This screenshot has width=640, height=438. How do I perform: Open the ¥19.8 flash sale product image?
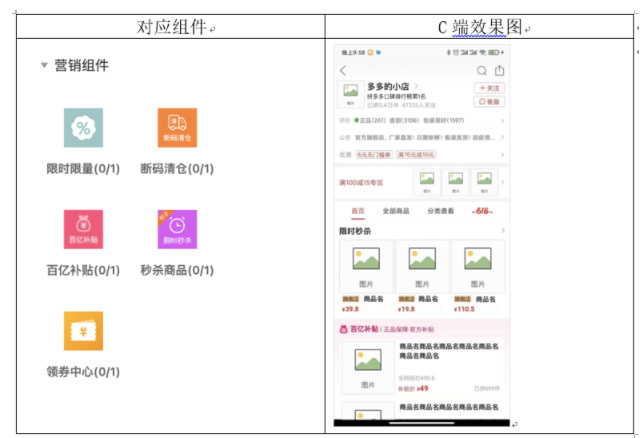tap(422, 267)
